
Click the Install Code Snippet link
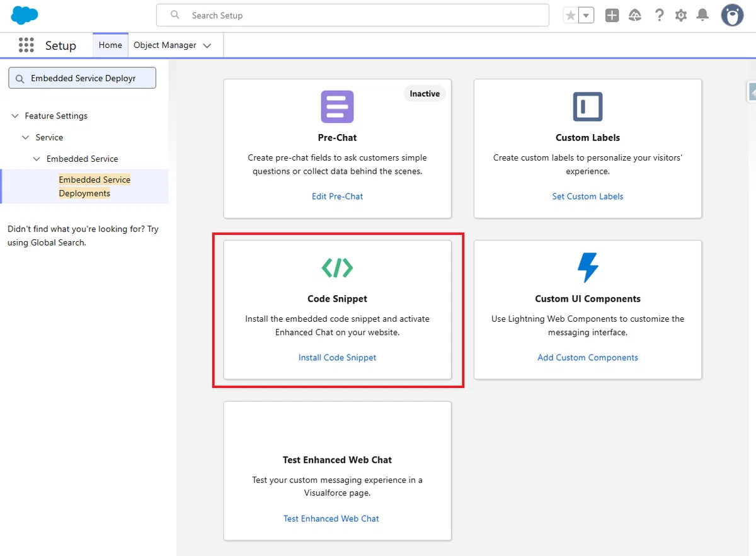(337, 358)
